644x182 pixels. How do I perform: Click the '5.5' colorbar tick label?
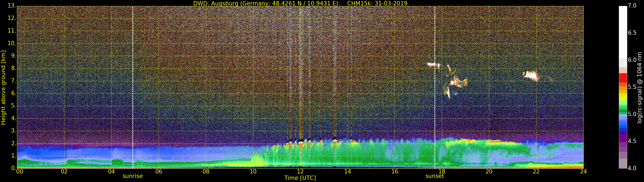[x=632, y=87]
